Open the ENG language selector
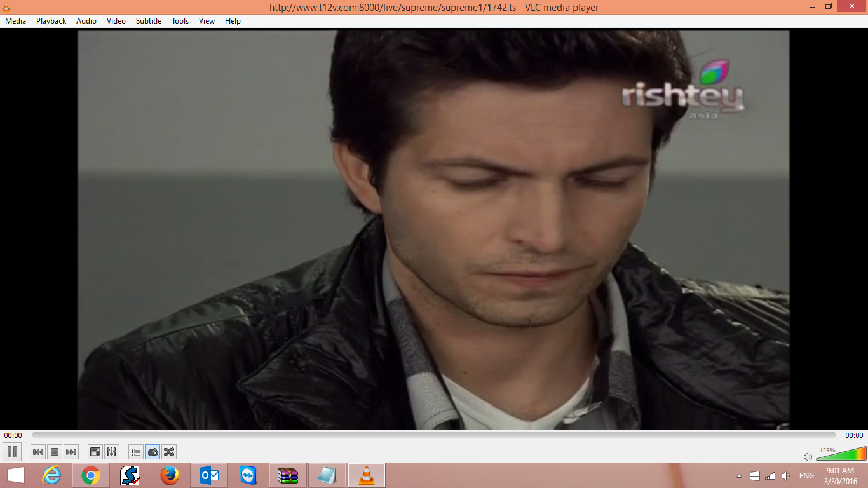868x488 pixels. coord(806,475)
